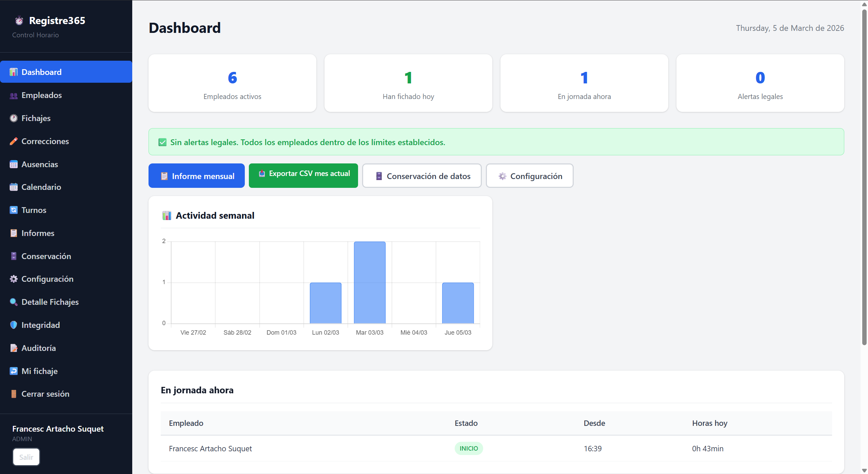
Task: Click the Detalle Fichajes magnifier icon
Action: tap(14, 302)
